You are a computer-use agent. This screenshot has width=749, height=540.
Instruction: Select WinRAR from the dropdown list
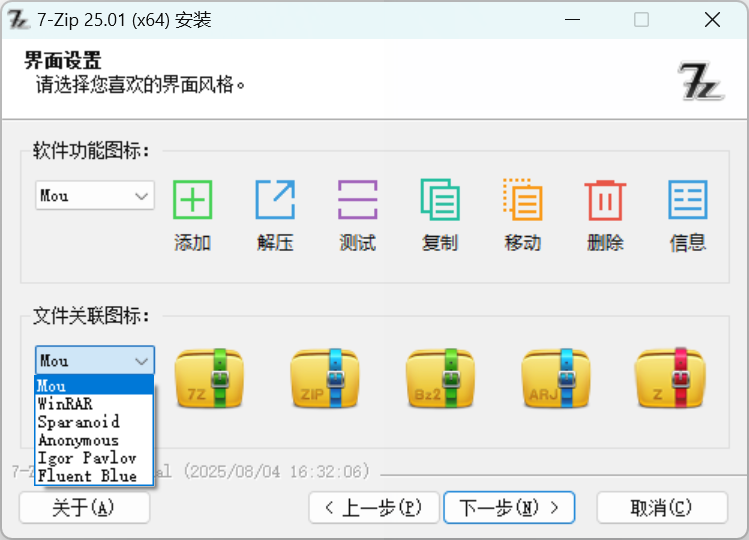65,404
